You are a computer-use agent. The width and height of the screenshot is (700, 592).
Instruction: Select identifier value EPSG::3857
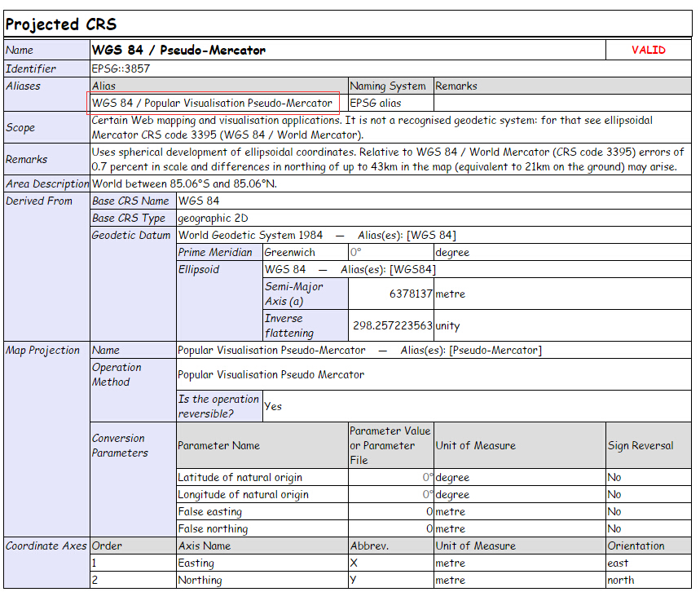(121, 68)
